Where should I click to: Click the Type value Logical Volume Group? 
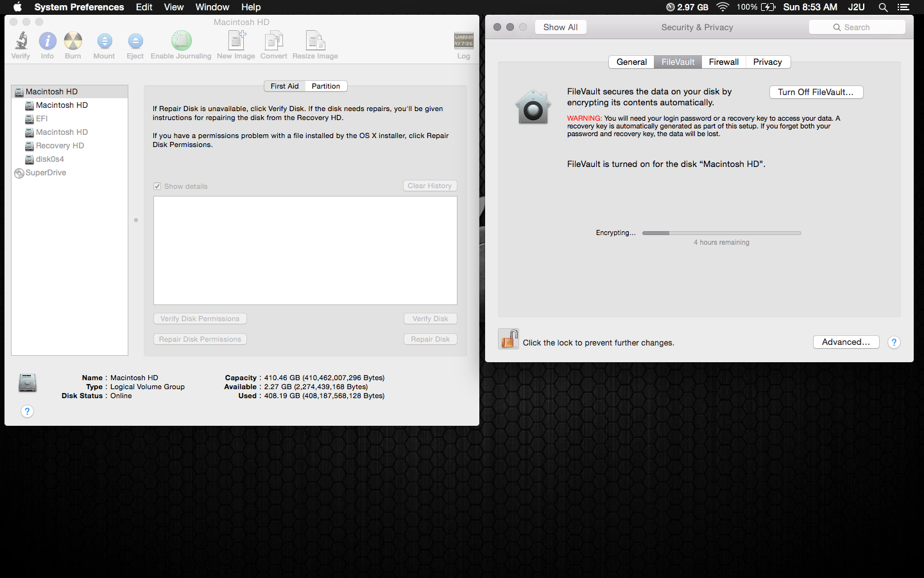point(148,387)
